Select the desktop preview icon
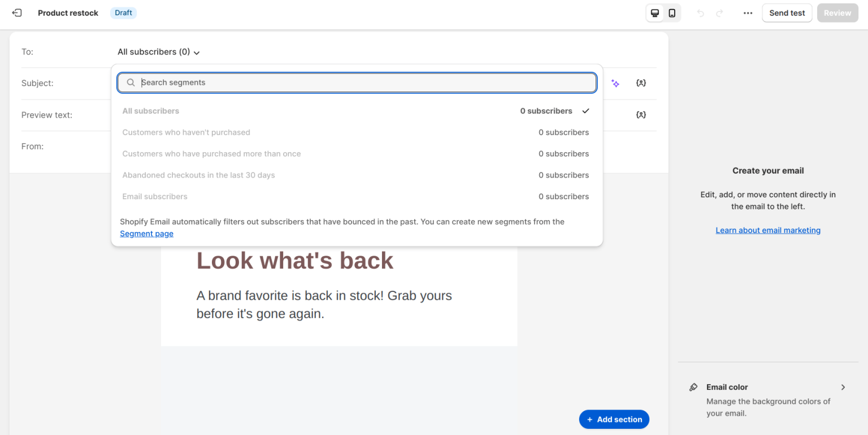The width and height of the screenshot is (868, 435). (x=655, y=12)
